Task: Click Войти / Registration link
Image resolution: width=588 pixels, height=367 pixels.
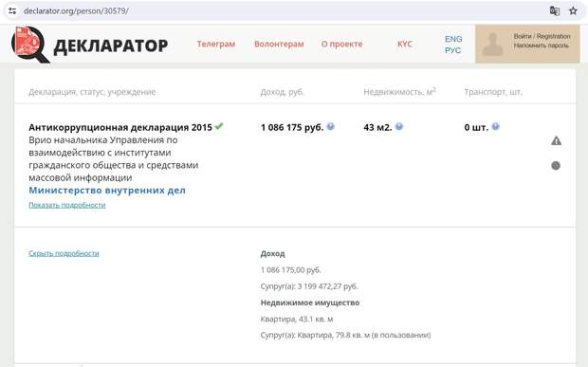Action: [542, 36]
